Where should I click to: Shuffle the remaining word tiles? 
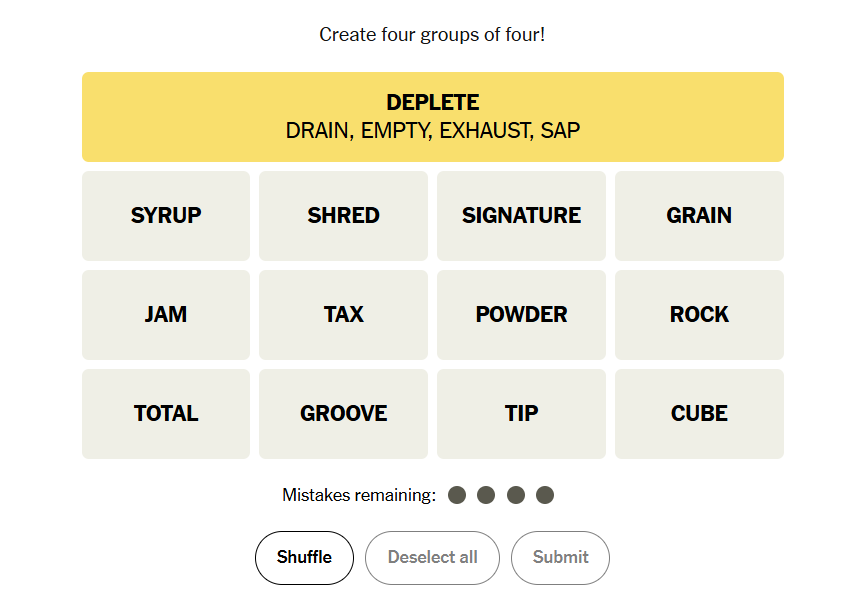(304, 558)
